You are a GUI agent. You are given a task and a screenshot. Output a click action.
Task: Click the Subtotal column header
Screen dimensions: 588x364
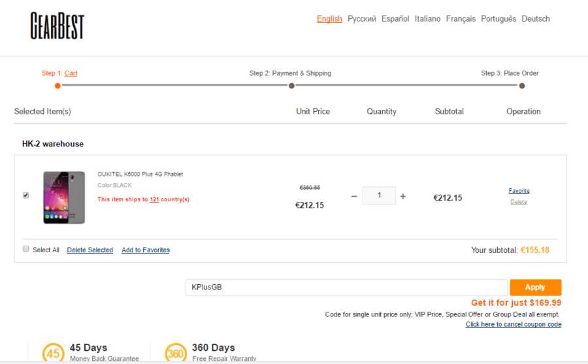pyautogui.click(x=449, y=112)
